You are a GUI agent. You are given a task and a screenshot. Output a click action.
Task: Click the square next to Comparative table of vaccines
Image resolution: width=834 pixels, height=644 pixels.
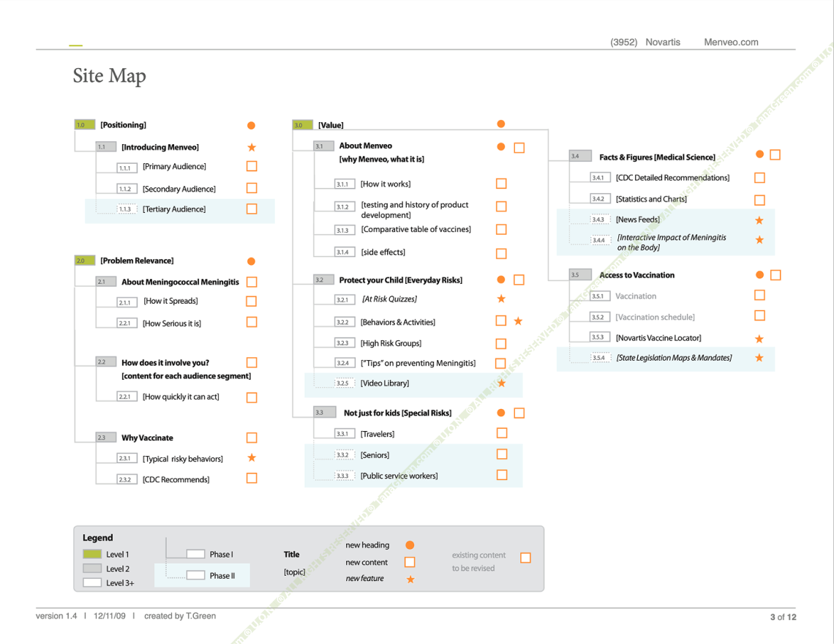pyautogui.click(x=501, y=229)
